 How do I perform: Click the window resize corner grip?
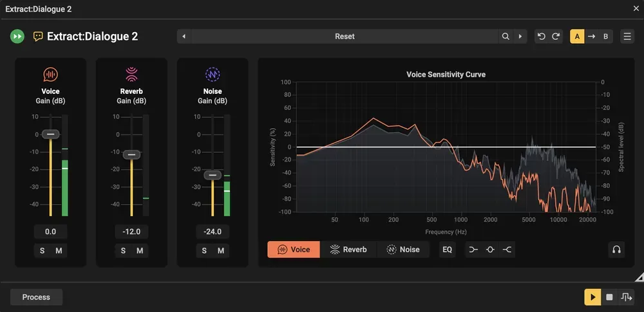point(639,278)
